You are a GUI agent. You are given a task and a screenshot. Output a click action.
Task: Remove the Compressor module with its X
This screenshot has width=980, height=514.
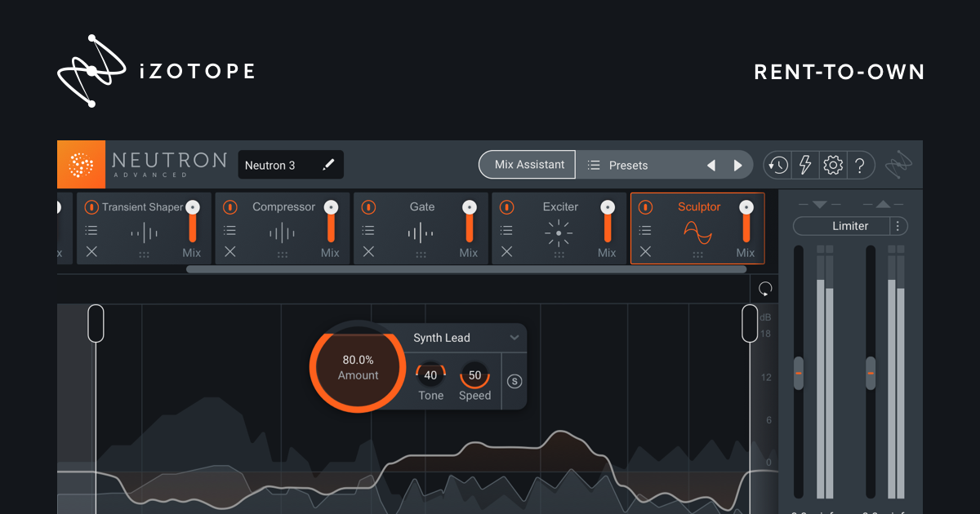229,252
